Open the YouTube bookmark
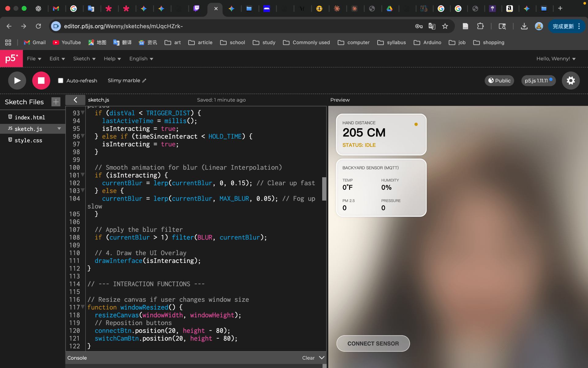The width and height of the screenshot is (588, 368). [66, 42]
